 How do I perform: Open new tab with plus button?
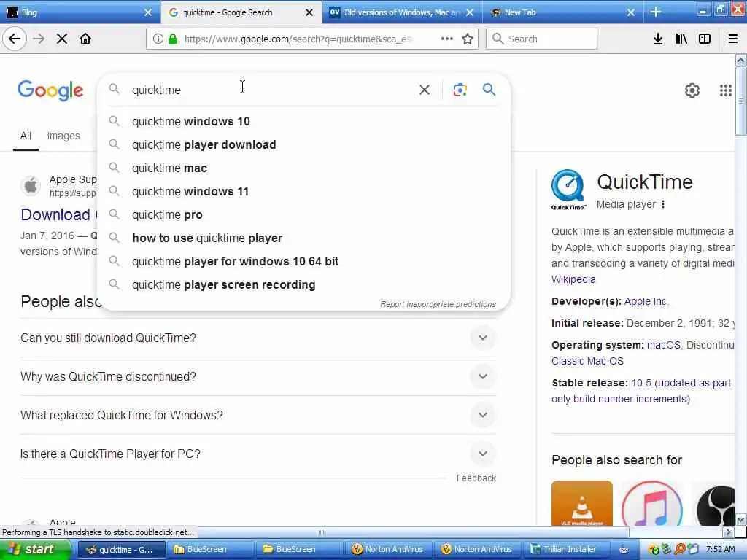(x=656, y=12)
